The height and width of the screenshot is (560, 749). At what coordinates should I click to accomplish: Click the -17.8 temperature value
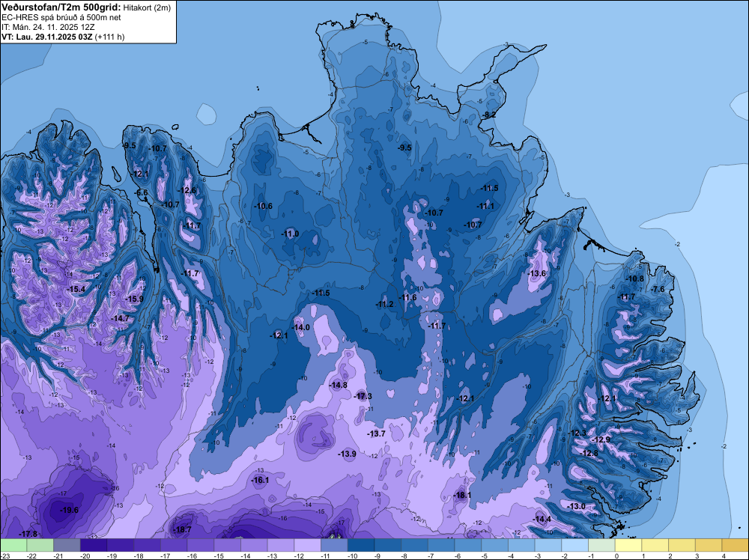[28, 534]
